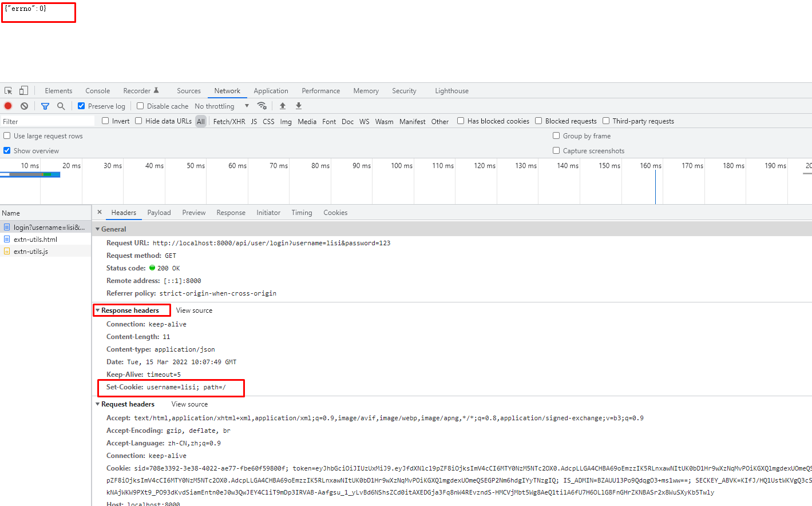Image resolution: width=812 pixels, height=506 pixels.
Task: Open the Sources panel tab
Action: tap(189, 91)
